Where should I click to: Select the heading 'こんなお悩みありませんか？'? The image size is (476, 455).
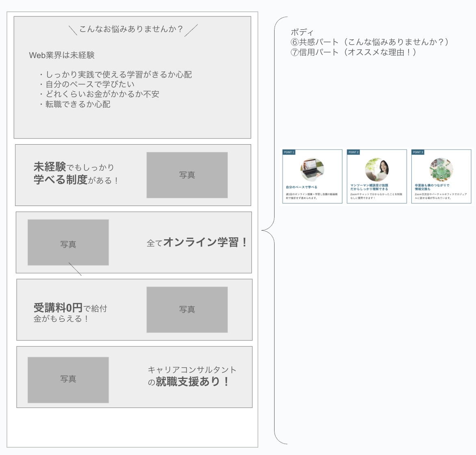pos(131,29)
